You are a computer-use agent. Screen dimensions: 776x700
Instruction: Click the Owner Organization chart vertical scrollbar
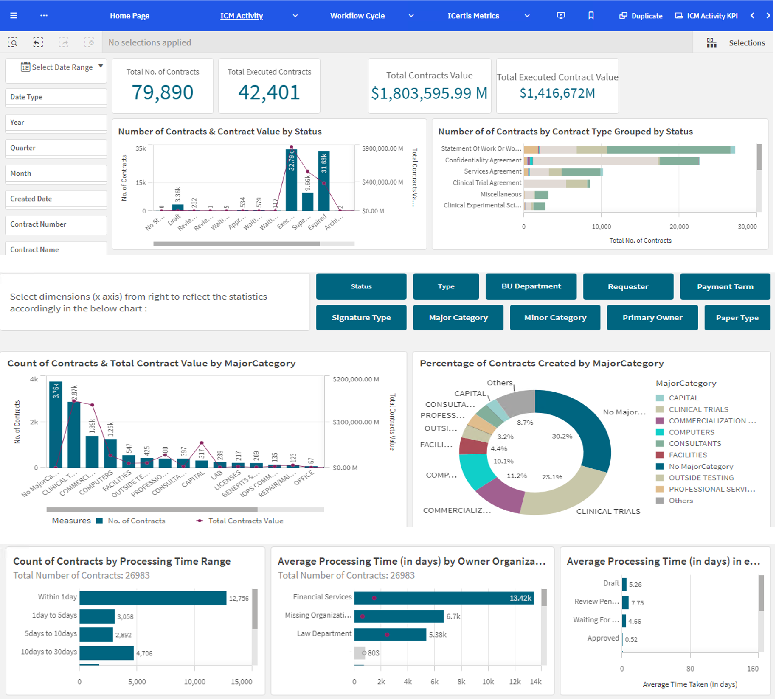[x=544, y=597]
